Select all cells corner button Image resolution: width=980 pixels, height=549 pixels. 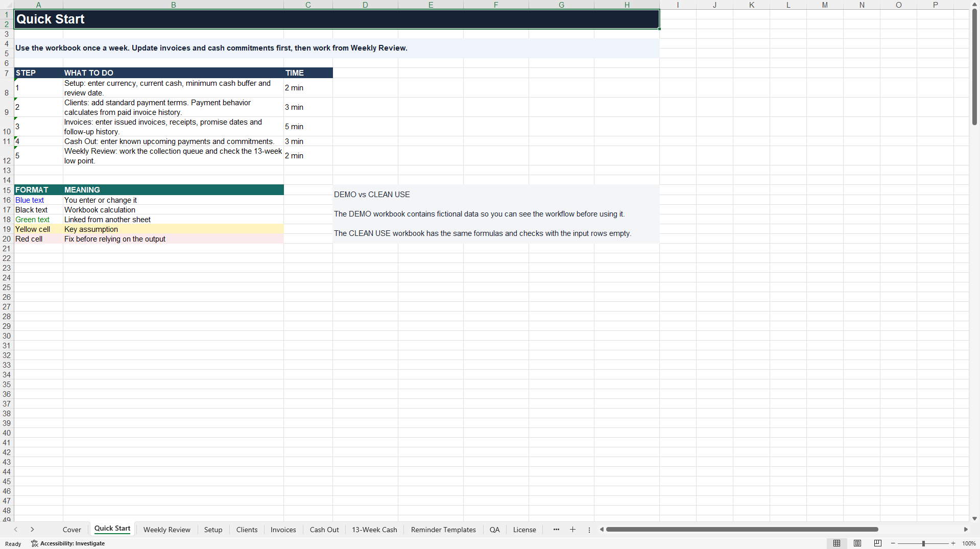click(x=7, y=5)
